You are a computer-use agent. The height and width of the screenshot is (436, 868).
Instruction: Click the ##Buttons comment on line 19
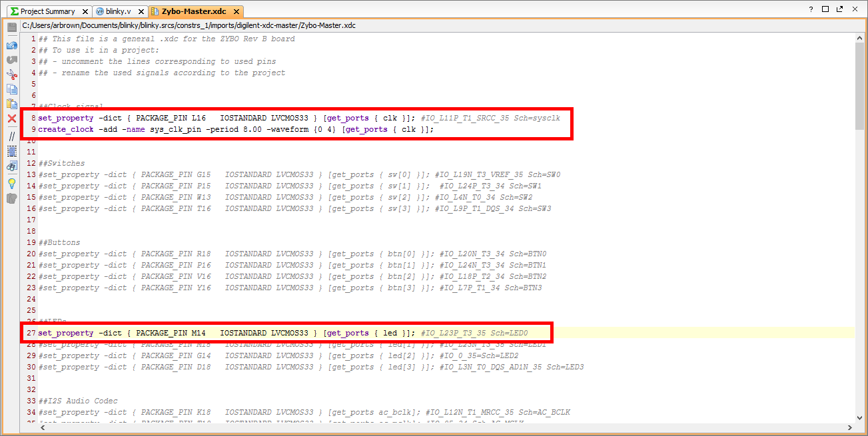59,242
